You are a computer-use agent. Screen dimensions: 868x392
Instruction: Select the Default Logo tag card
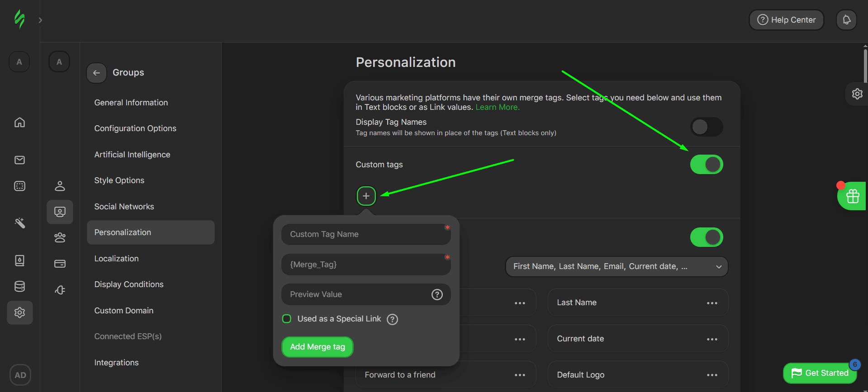(x=638, y=375)
